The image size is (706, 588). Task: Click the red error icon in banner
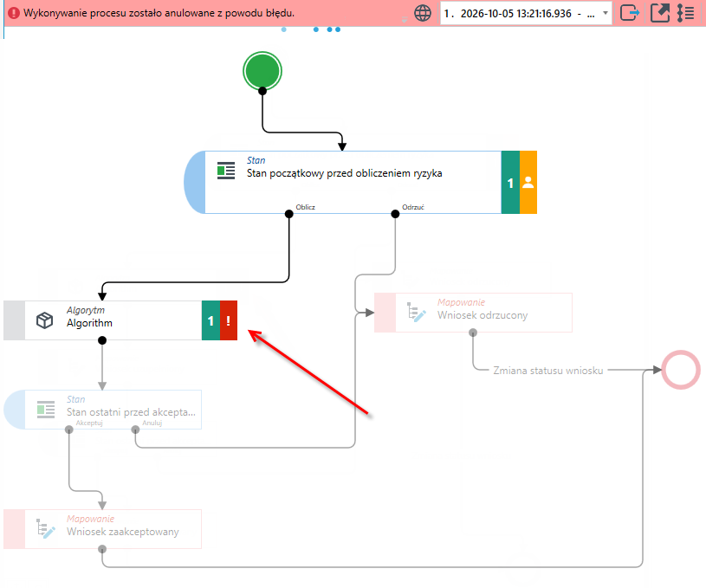[x=14, y=13]
